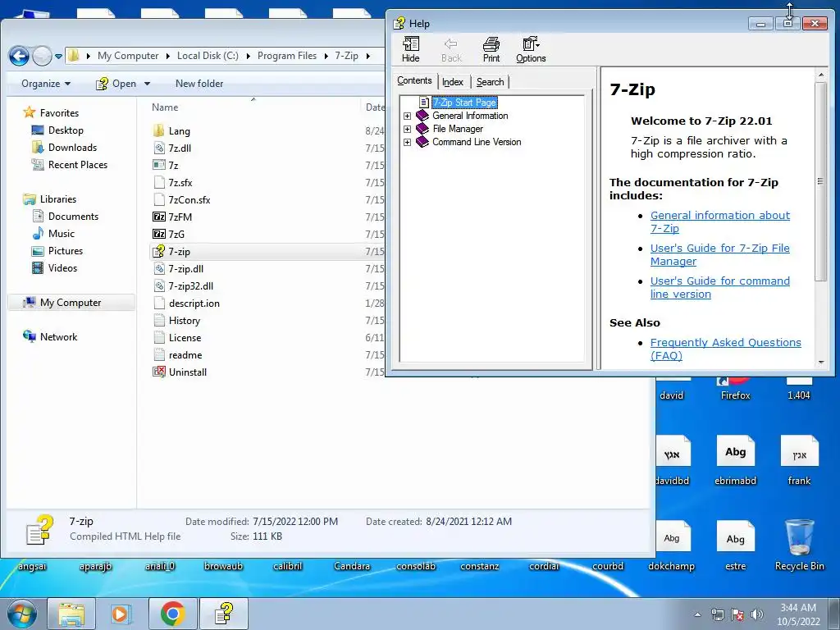Open Google Chrome from taskbar
Image resolution: width=840 pixels, height=630 pixels.
coord(172,614)
